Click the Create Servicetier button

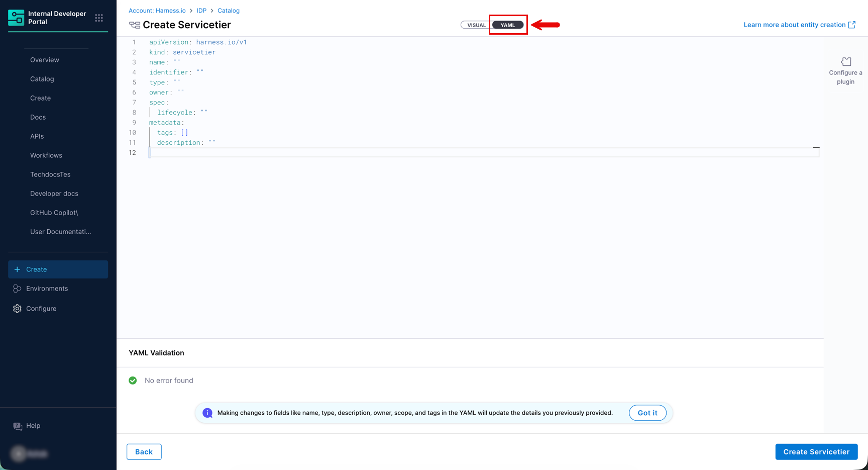pyautogui.click(x=816, y=451)
